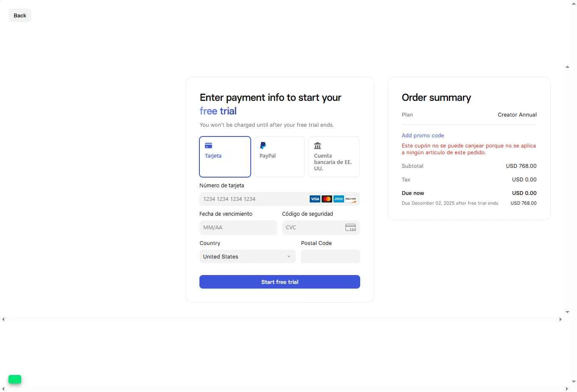Image resolution: width=577 pixels, height=392 pixels.
Task: Open the Add promo code link
Action: 423,136
